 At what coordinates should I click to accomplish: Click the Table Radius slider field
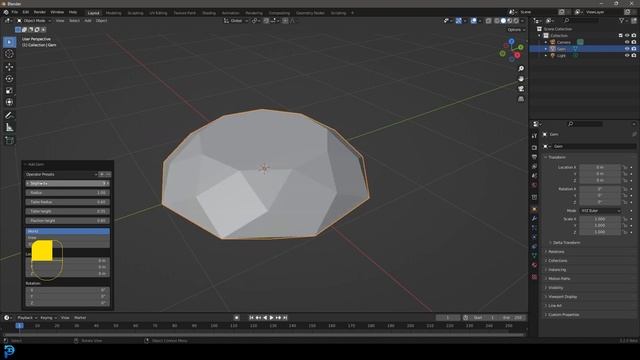click(x=68, y=202)
